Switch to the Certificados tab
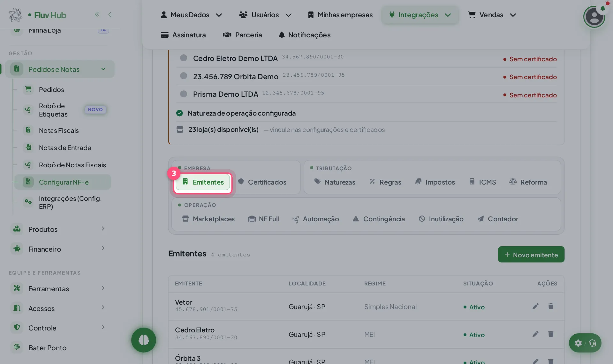The image size is (613, 364). coord(262,182)
